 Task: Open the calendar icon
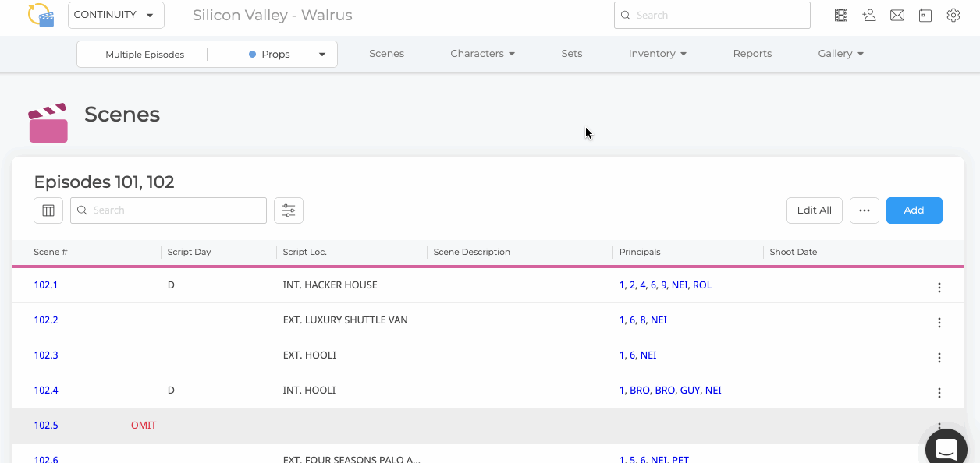tap(925, 15)
